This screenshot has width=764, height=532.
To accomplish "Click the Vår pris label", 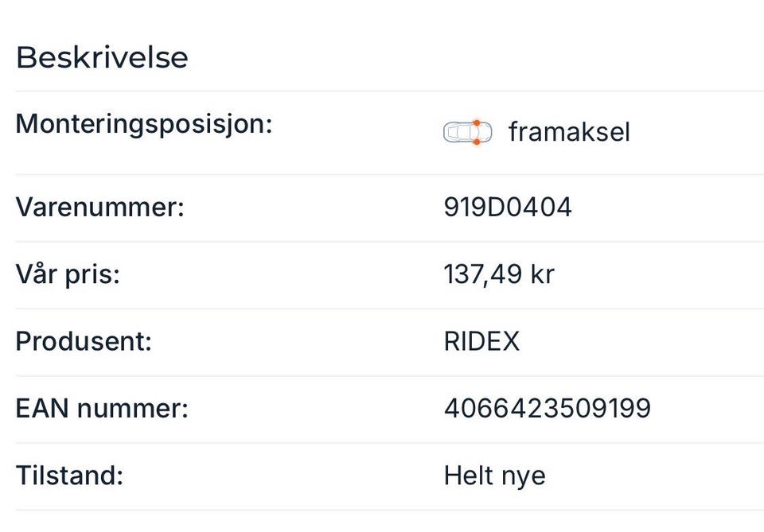I will pos(67,274).
